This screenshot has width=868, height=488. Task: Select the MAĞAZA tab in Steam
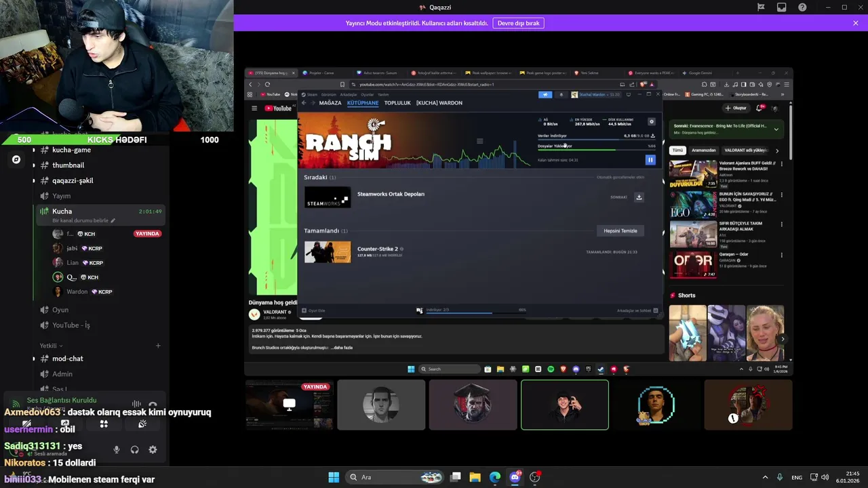point(330,103)
